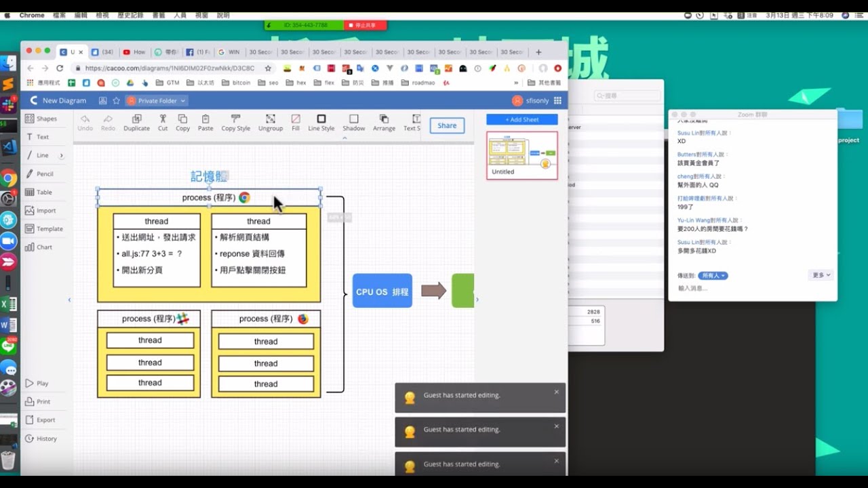
Task: Reload the page in Chrome
Action: (x=60, y=68)
